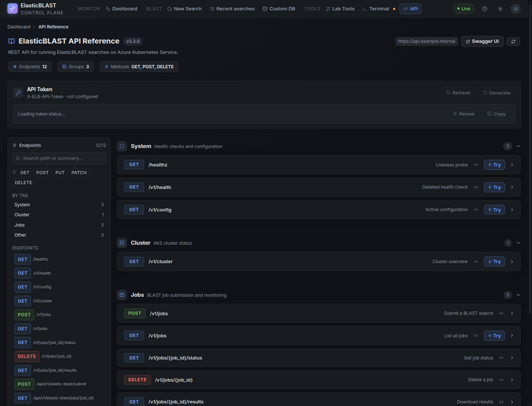Screen dimensions: 532x406
Task: Copy link icon for Delete a job
Action: tap(501, 380)
